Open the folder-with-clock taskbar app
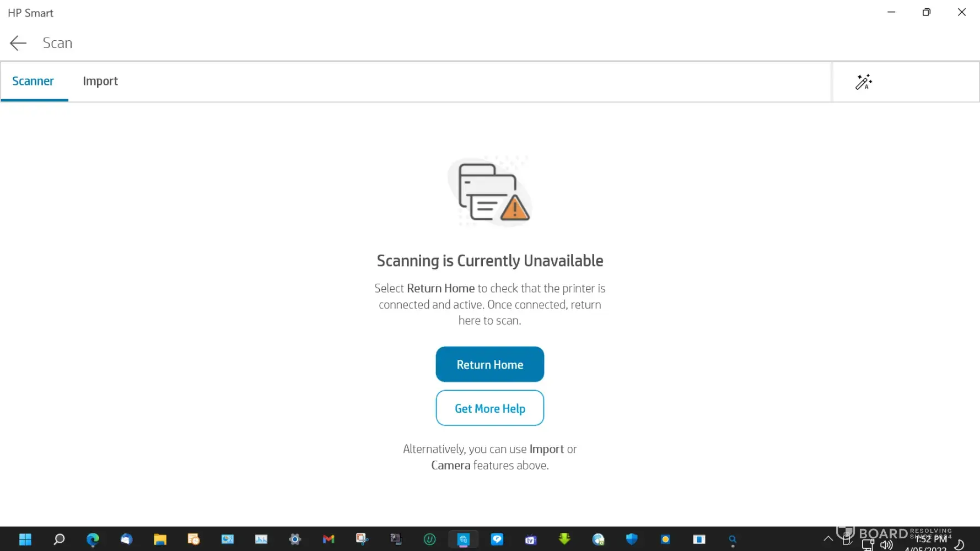980x551 pixels. pos(193,539)
